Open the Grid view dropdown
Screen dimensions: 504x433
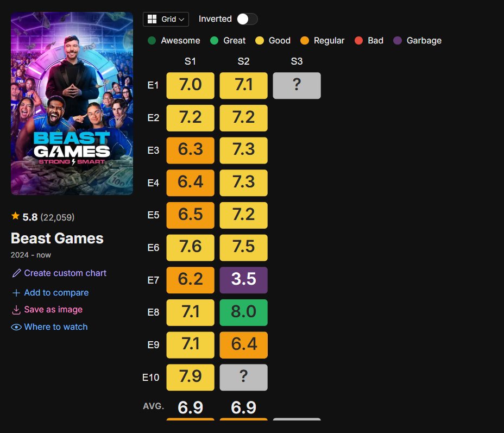pos(166,19)
